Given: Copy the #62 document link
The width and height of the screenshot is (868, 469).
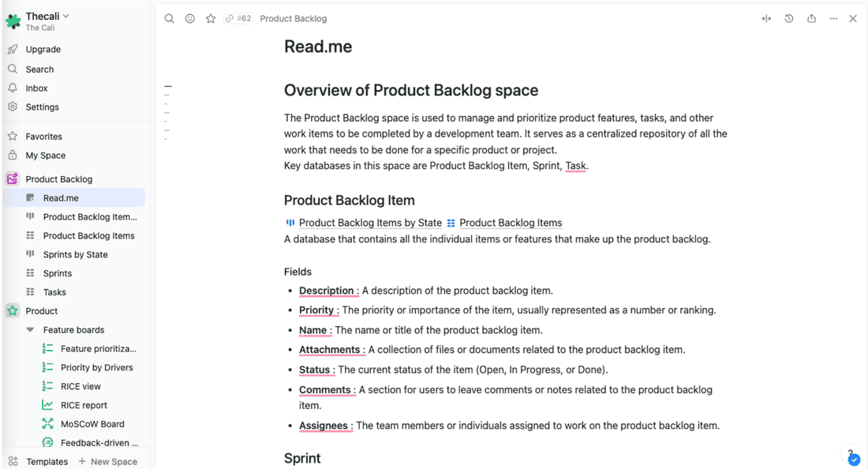Looking at the screenshot, I should point(238,18).
